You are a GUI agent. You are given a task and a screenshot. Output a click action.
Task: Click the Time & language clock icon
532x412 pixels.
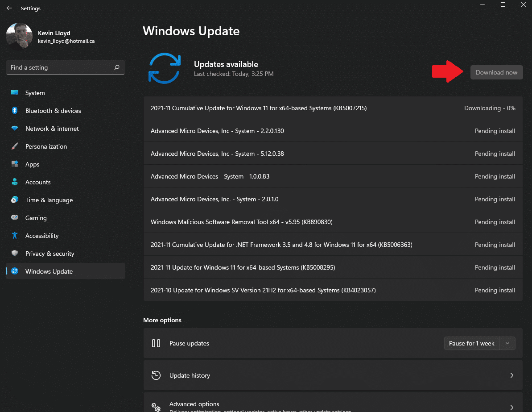(x=15, y=200)
